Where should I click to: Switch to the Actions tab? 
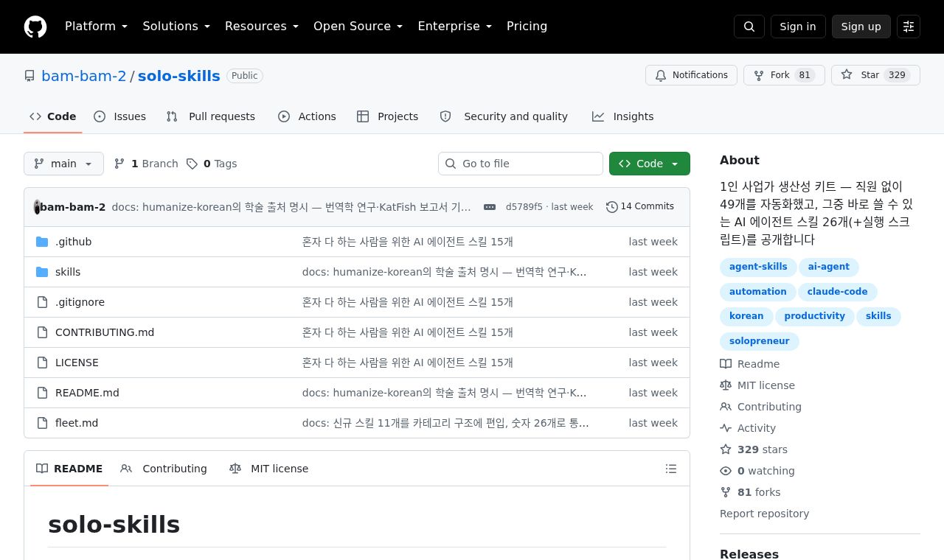307,116
